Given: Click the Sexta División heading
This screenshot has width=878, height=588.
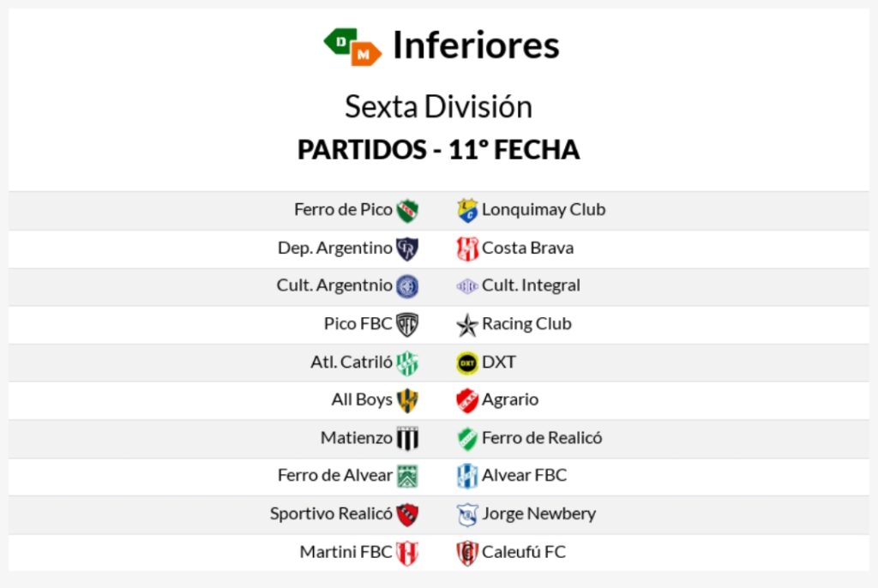Looking at the screenshot, I should tap(438, 107).
